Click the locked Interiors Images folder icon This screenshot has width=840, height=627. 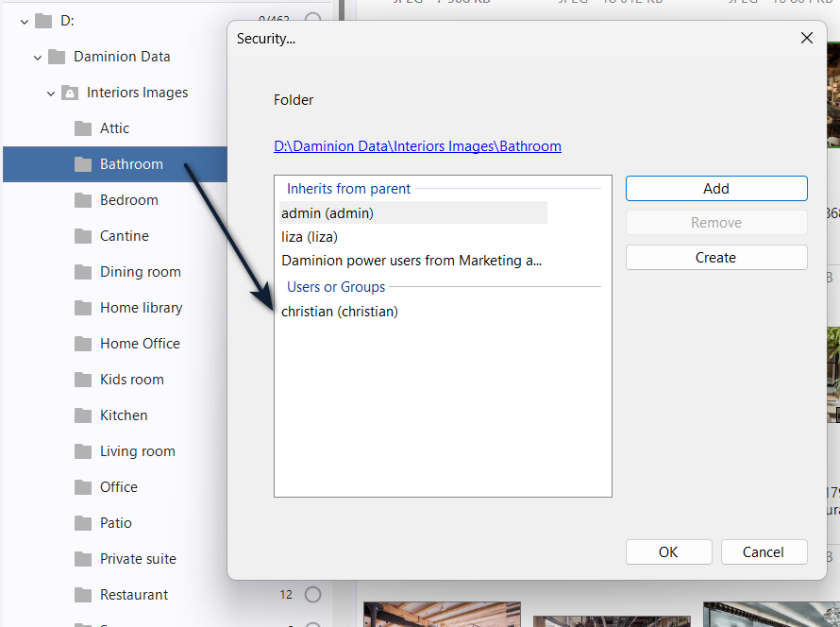[x=70, y=93]
